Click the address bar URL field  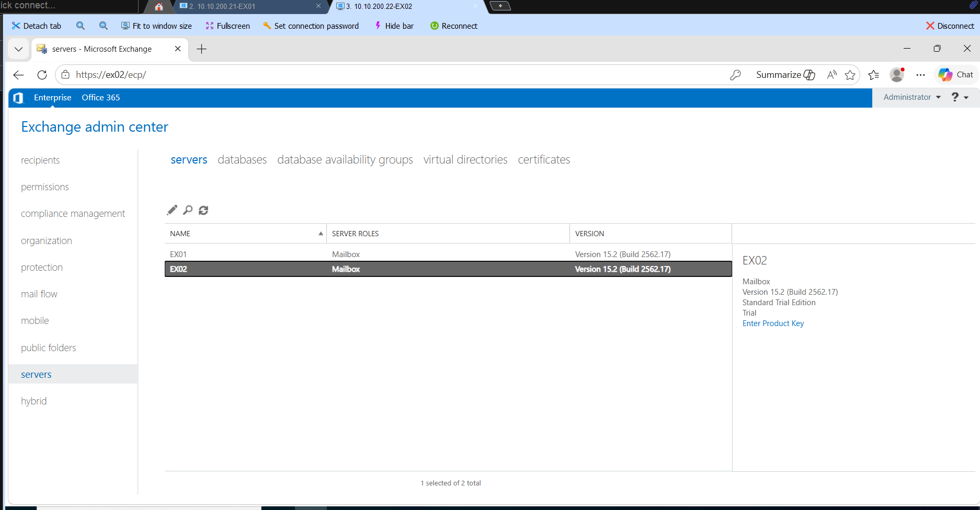pos(392,75)
